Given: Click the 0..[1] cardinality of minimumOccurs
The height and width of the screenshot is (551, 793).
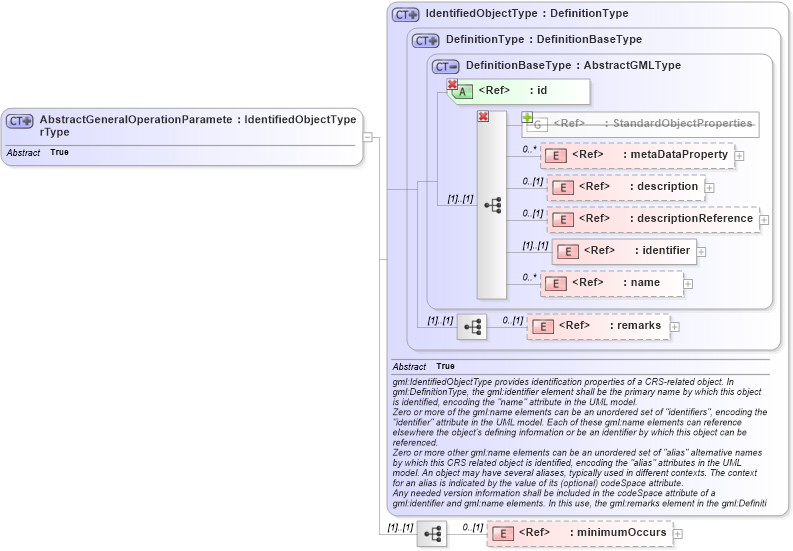Looking at the screenshot, I should point(473,527).
